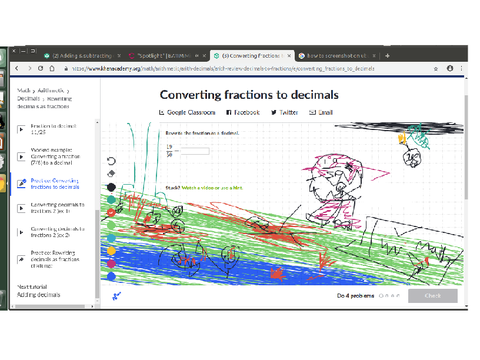This screenshot has height=360, width=480.
Task: Bookmark this page with the star icon
Action: [x=436, y=69]
